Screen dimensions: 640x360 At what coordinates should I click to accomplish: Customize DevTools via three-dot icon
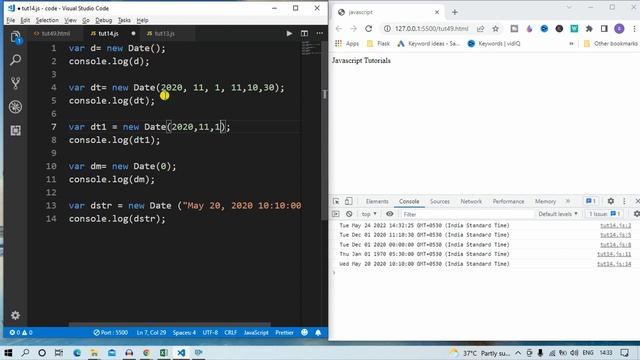624,201
